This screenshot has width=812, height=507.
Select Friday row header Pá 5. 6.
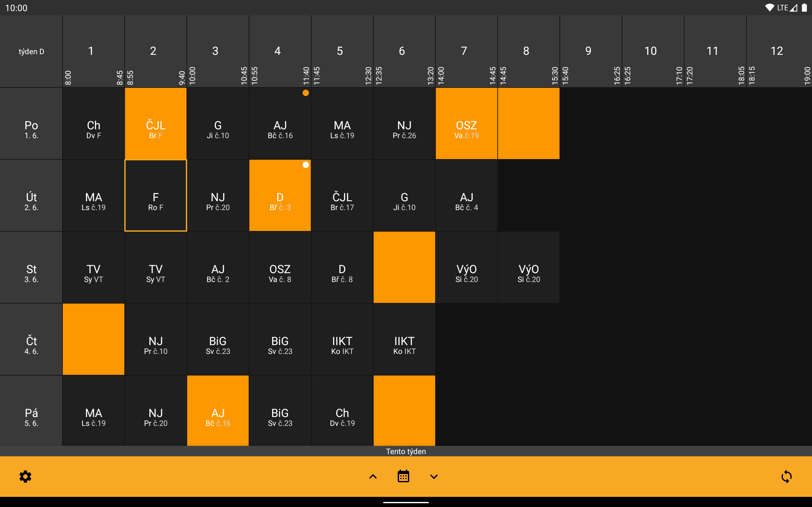tap(31, 417)
